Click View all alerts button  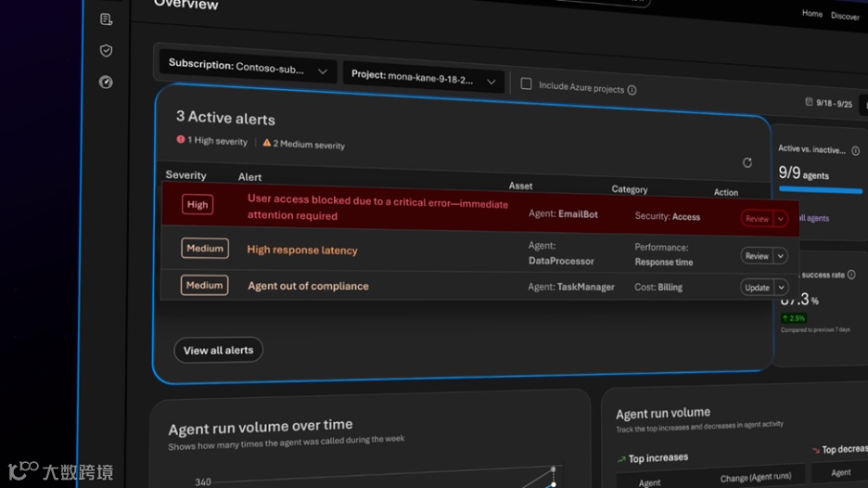(218, 350)
